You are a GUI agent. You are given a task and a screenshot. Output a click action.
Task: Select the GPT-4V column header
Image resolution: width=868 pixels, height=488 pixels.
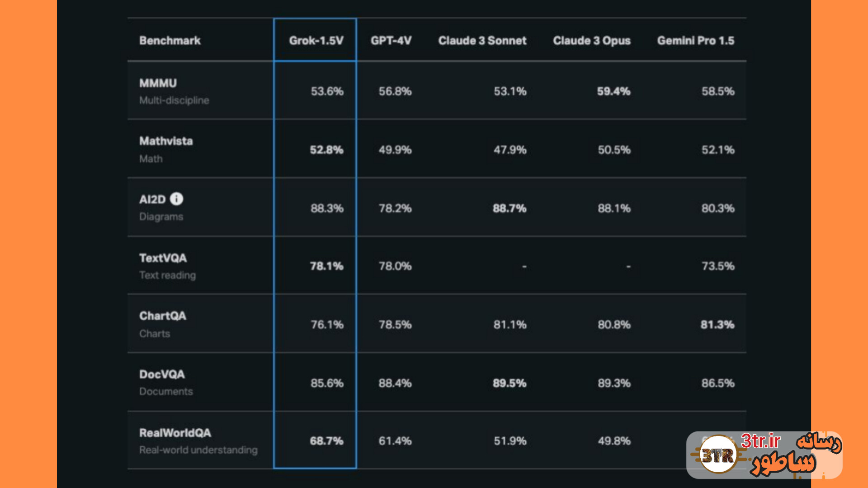pos(391,41)
